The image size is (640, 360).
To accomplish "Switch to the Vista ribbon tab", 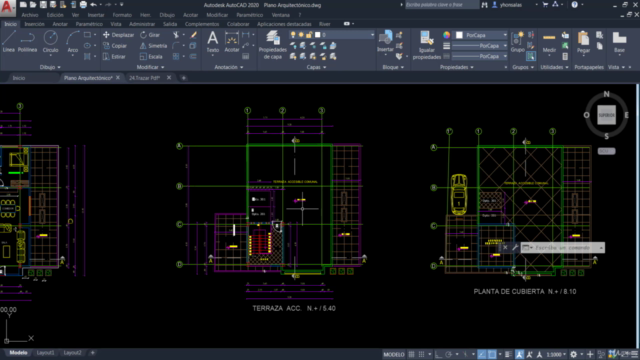I will [116, 24].
